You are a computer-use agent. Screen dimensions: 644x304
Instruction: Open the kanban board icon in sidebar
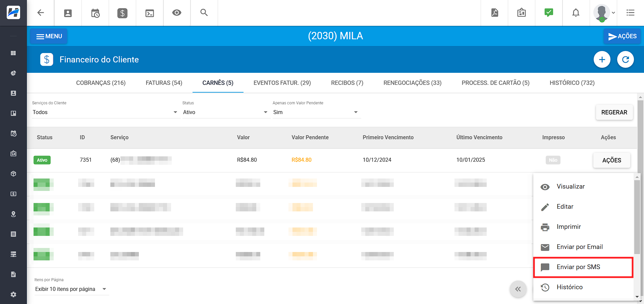[x=13, y=113]
